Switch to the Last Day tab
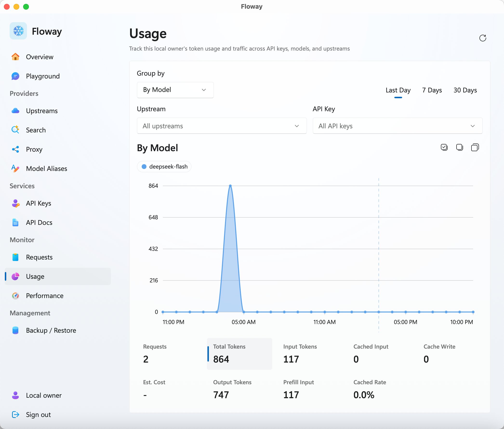Image resolution: width=504 pixels, height=429 pixels. 398,91
